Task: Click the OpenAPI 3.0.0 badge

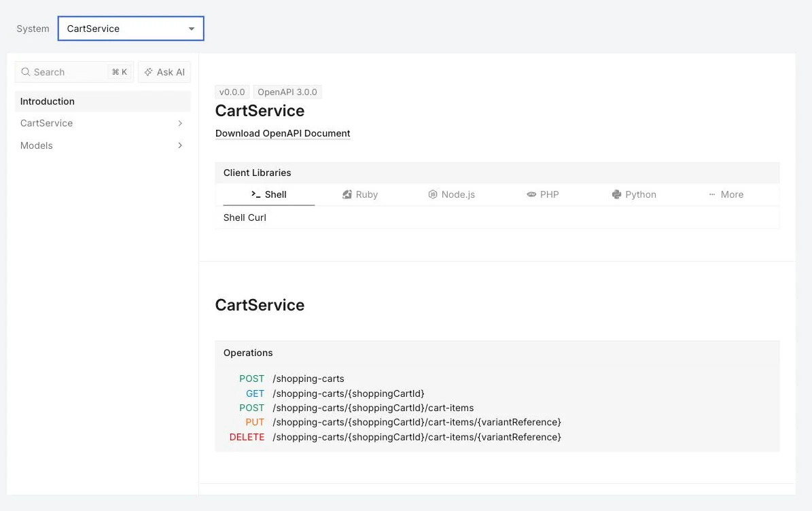Action: tap(287, 92)
